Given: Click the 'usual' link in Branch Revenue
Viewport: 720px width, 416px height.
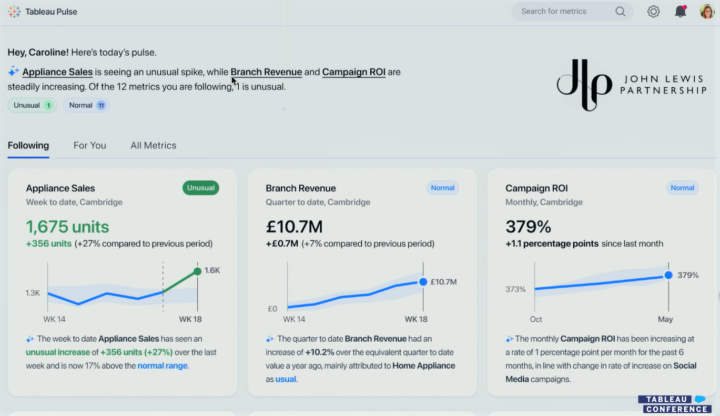Looking at the screenshot, I should pyautogui.click(x=286, y=379).
